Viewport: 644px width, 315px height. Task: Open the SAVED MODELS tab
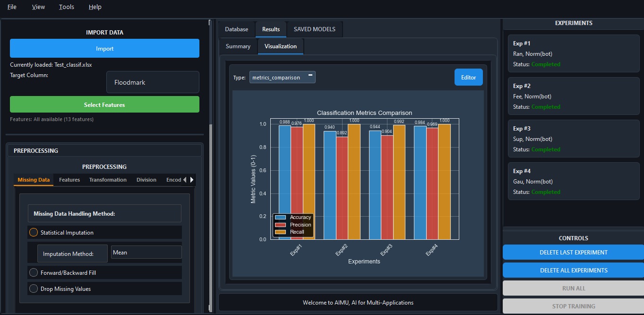[x=314, y=29]
